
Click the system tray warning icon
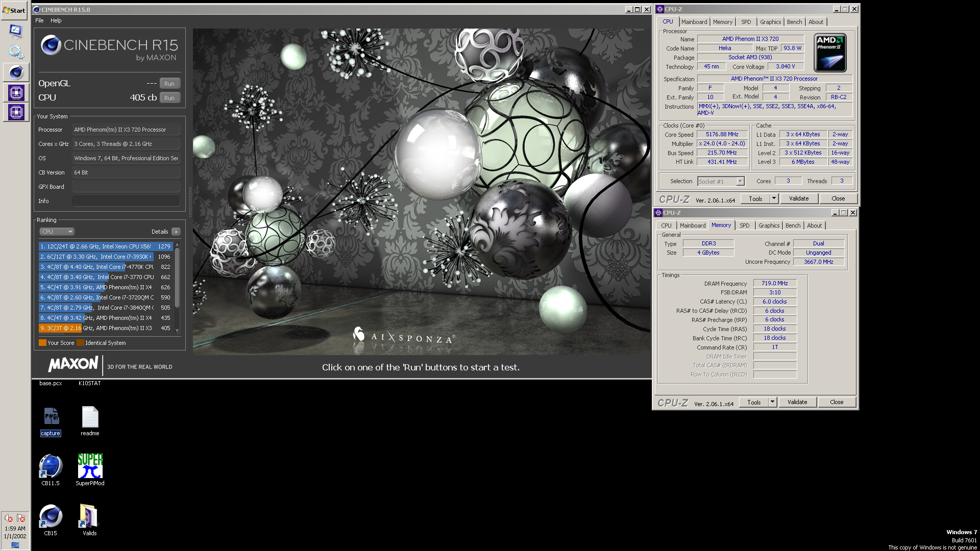pos(21,518)
